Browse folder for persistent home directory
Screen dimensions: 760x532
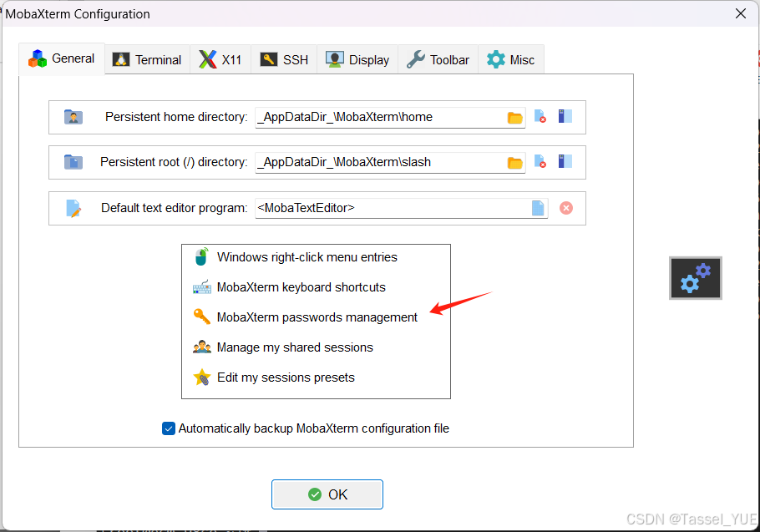[514, 117]
